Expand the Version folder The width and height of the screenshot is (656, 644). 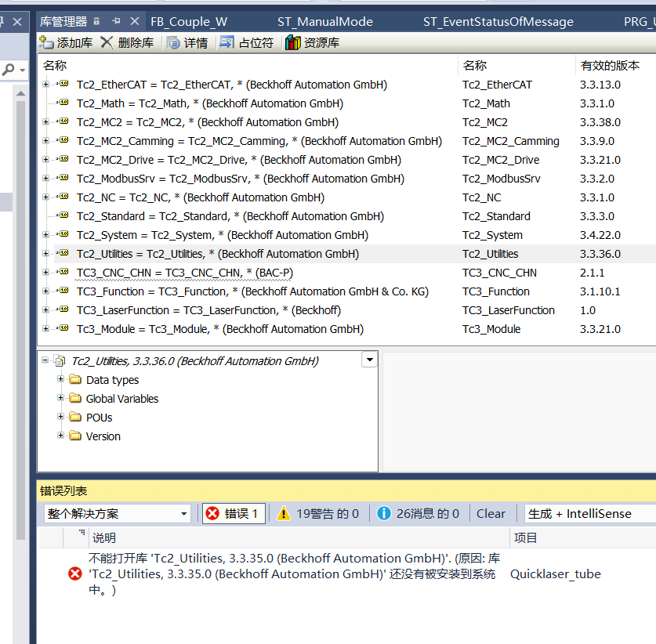point(60,436)
